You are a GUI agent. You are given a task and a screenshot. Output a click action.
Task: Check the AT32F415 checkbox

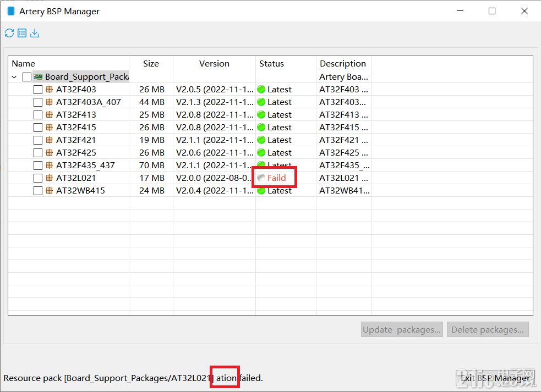(38, 128)
